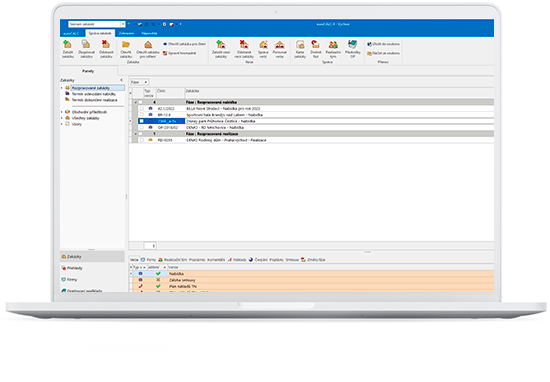Image resolution: width=550 pixels, height=382 pixels.
Task: Select Termín dokončení realizace in the tree
Action: pyautogui.click(x=95, y=100)
